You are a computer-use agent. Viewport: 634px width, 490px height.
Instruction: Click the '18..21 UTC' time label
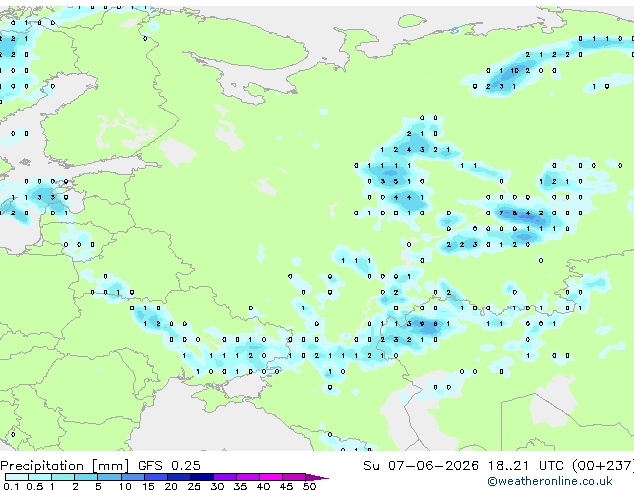(x=525, y=466)
